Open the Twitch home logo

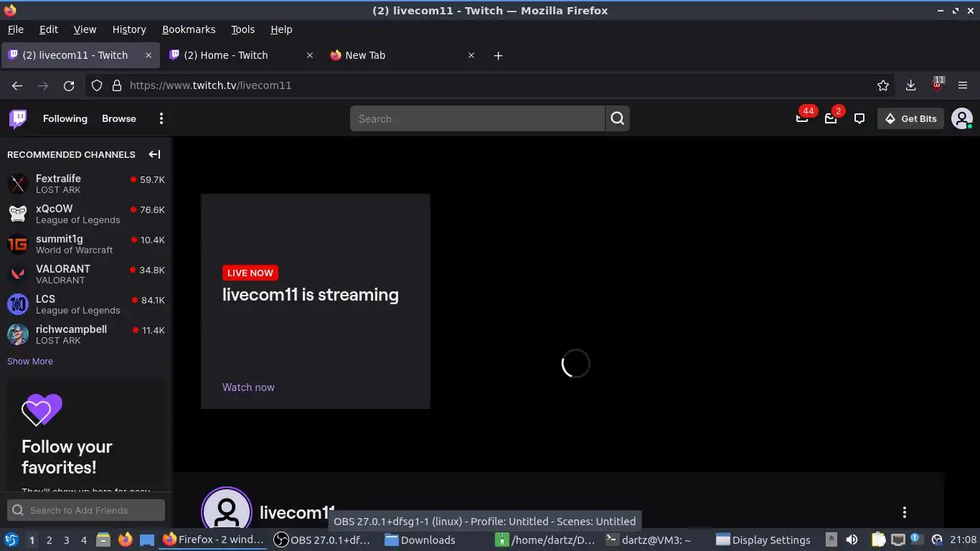pos(18,118)
